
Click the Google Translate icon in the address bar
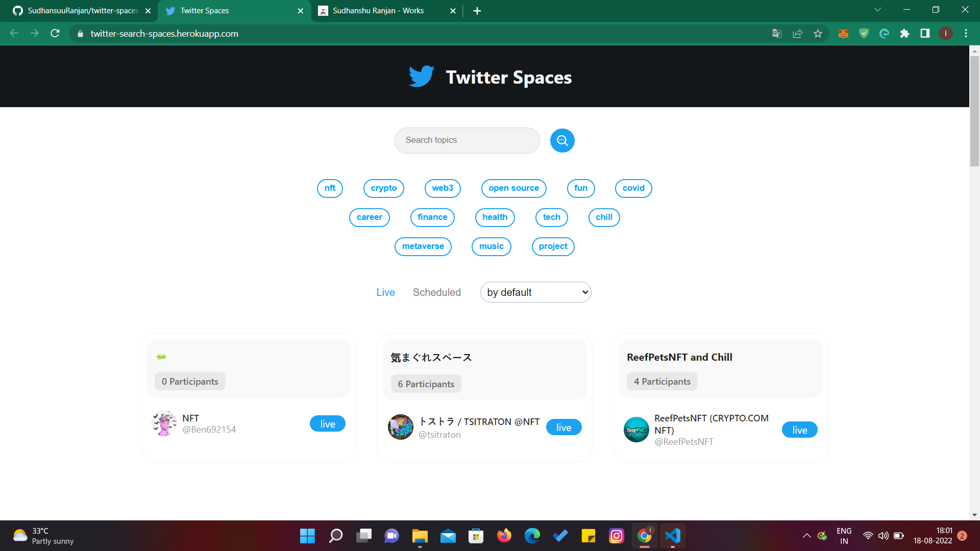coord(777,34)
